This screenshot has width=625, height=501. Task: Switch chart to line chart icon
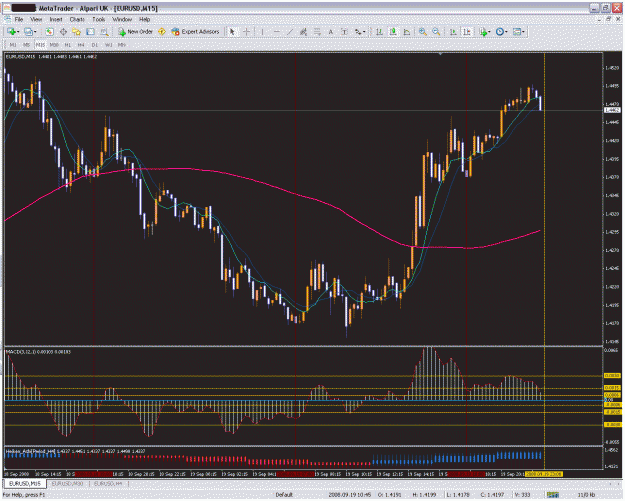(407, 32)
